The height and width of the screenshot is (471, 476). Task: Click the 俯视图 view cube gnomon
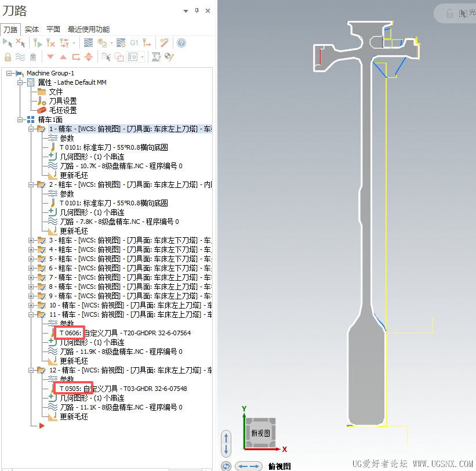pos(260,433)
